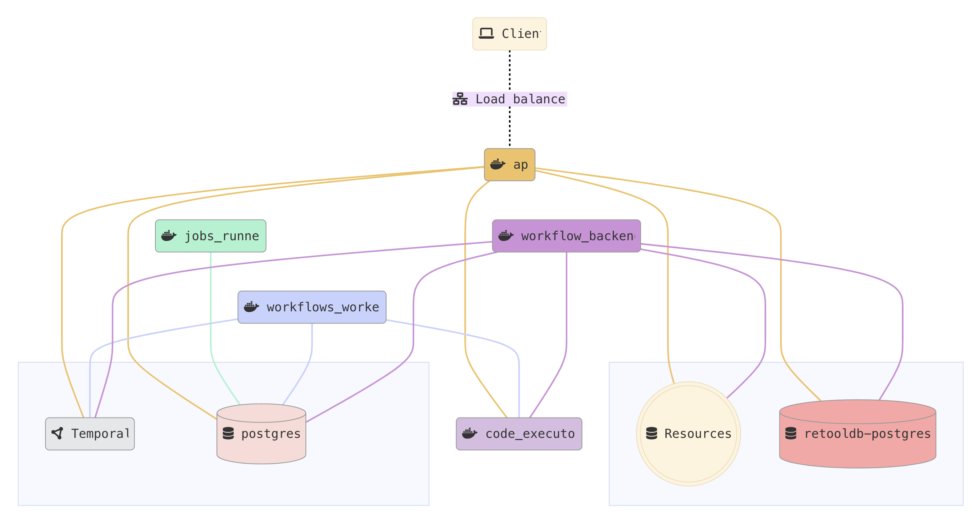Click the laptop icon in the Client node
Image resolution: width=980 pixels, height=524 pixels.
point(486,34)
